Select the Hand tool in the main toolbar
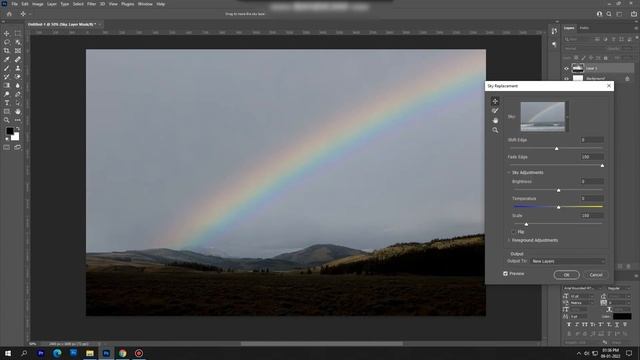The height and width of the screenshot is (360, 640). point(18,111)
